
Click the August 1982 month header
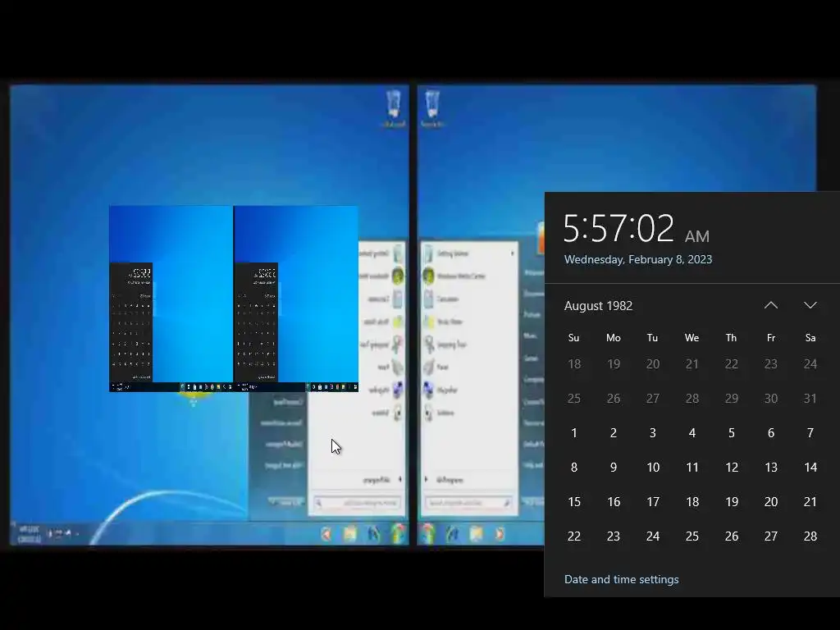tap(598, 306)
